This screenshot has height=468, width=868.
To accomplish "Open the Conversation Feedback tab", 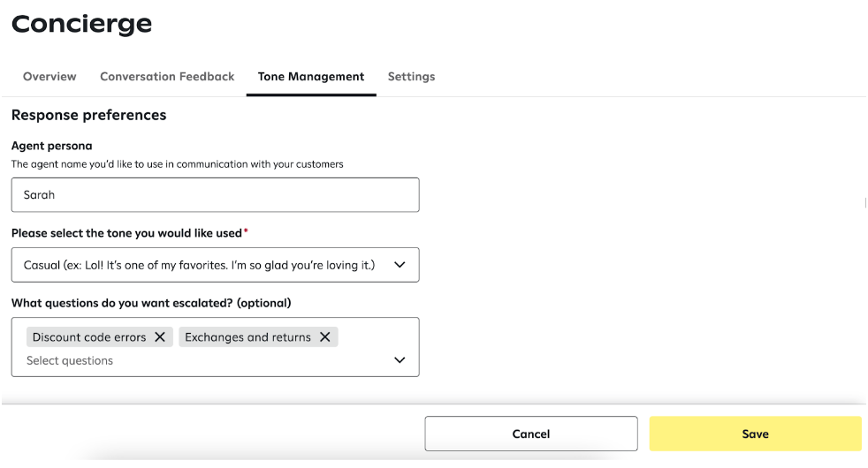I will [167, 77].
